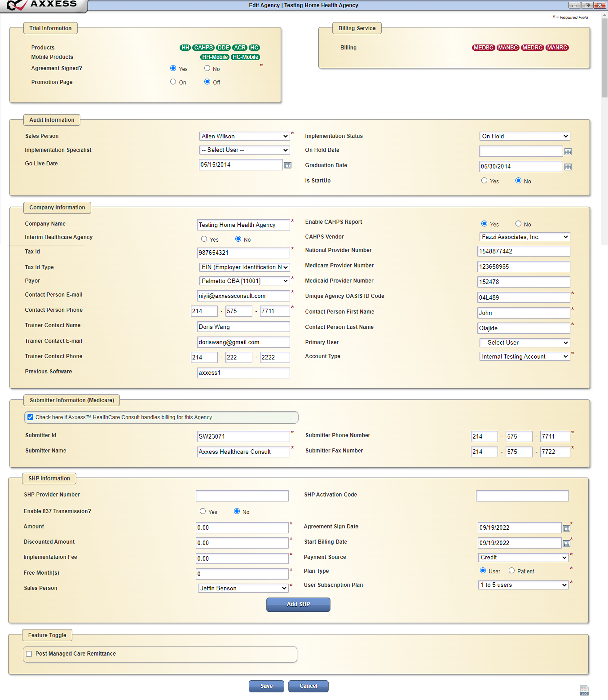Screen dimensions: 608x700
Task: Uncheck Axxess HealthCare Consult handles billing checkbox
Action: [x=30, y=417]
